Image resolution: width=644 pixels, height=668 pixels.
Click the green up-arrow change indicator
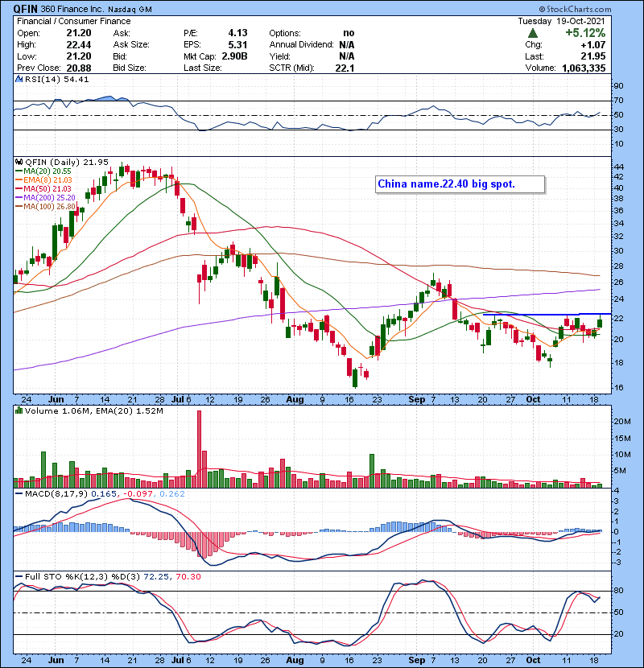coord(532,33)
